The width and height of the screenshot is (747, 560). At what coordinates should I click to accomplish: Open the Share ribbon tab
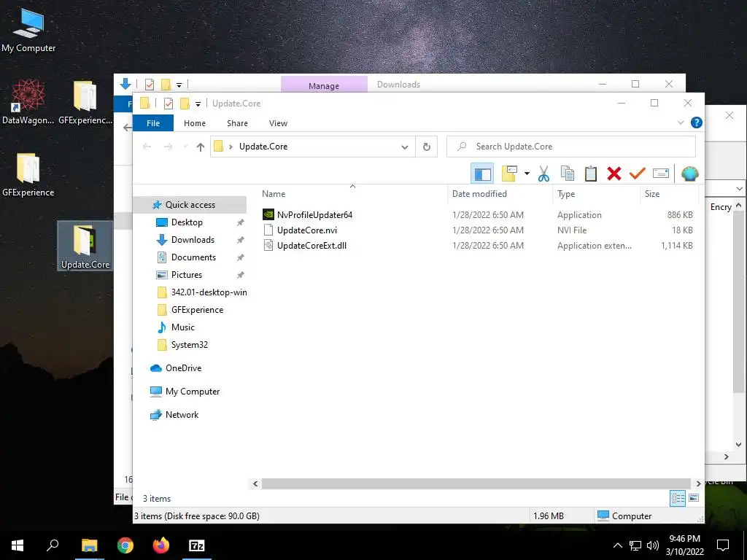click(237, 123)
